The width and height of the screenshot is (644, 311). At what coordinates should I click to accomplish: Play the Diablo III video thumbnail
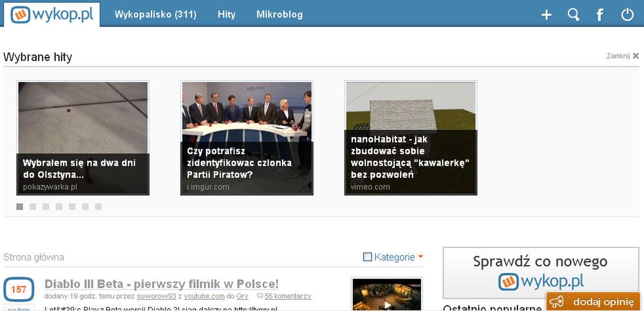387,295
